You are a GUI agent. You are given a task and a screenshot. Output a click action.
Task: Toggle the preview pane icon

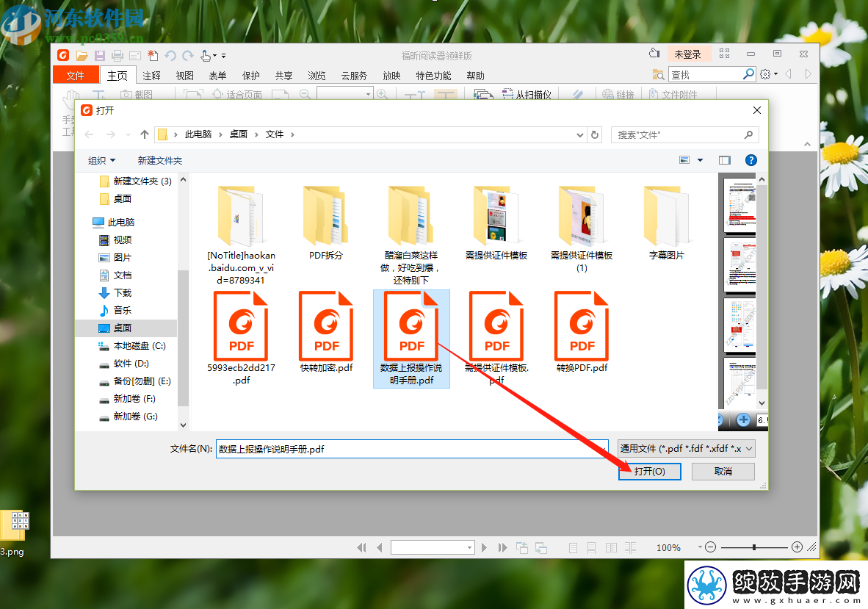point(725,160)
